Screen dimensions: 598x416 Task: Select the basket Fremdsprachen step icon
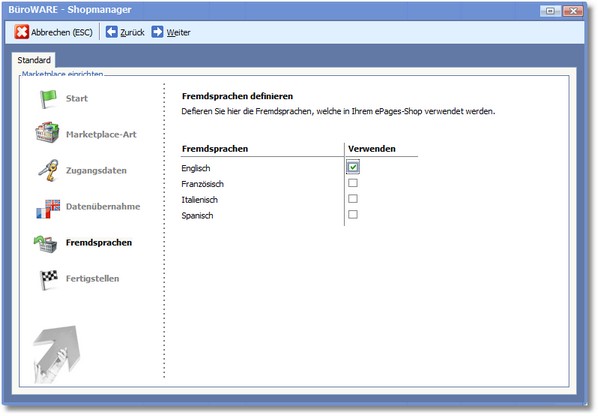coord(45,244)
